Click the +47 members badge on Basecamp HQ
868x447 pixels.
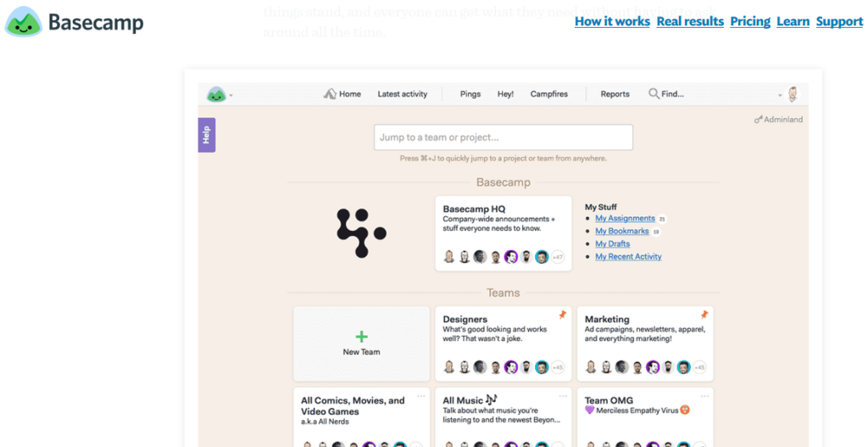[558, 257]
